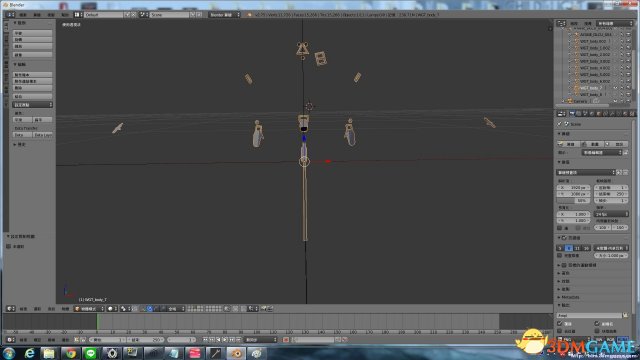Open the first menu in the top info bar

point(23,15)
